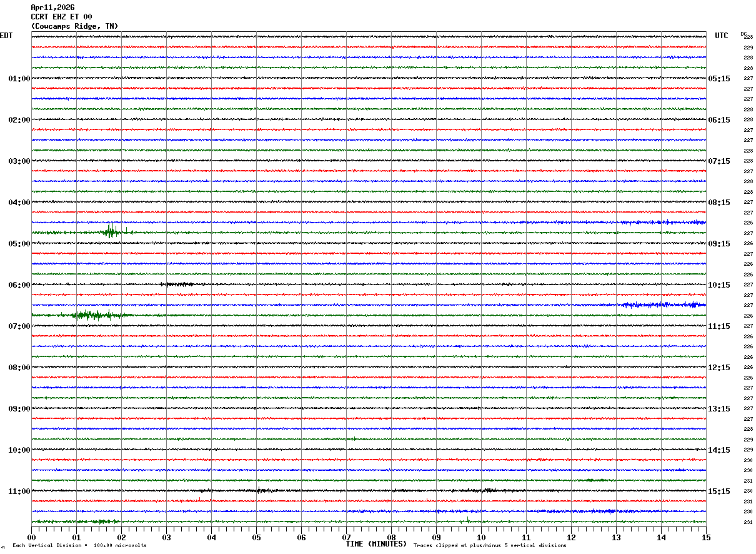Click the 11:15 UTC time label
This screenshot has height=554, width=756.
point(719,326)
